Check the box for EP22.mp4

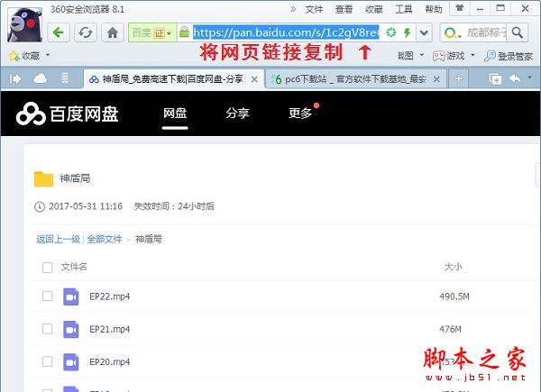coord(47,296)
